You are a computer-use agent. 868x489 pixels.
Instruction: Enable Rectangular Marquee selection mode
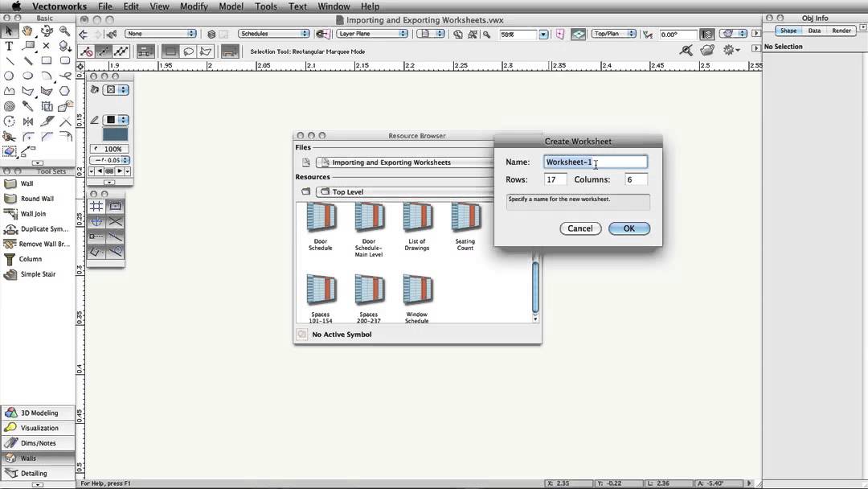click(x=170, y=51)
